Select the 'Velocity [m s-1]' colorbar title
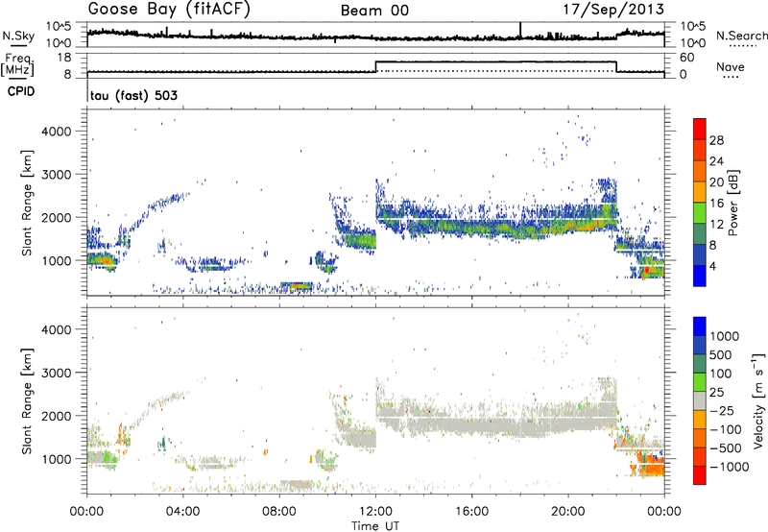This screenshot has height=532, width=768. coord(758,400)
